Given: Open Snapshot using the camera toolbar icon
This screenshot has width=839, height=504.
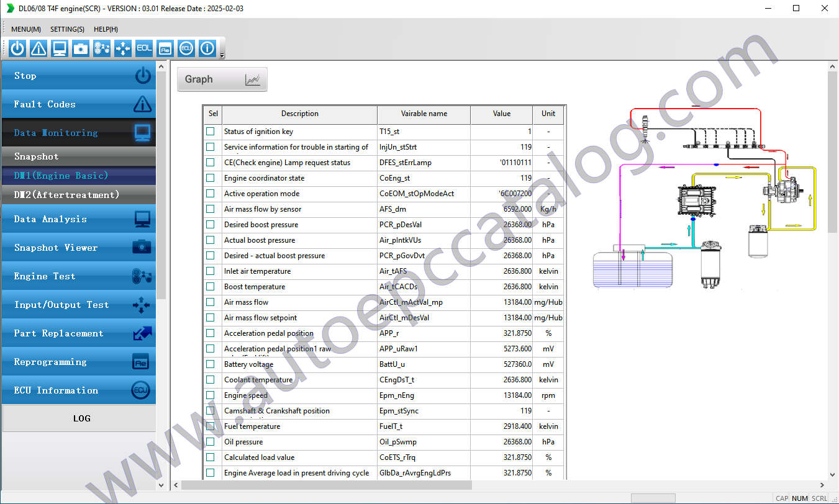Looking at the screenshot, I should pos(80,48).
